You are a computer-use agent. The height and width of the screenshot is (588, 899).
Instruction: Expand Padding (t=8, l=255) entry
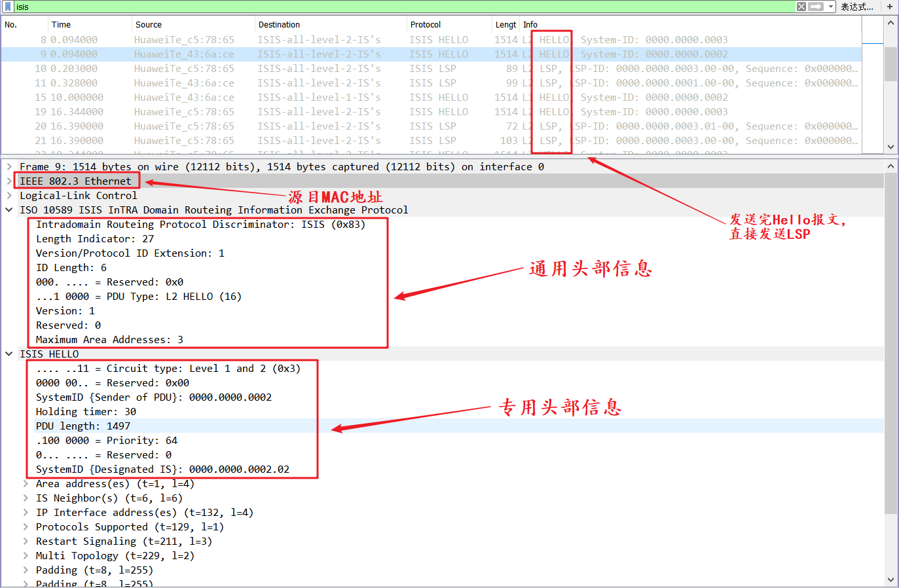(26, 570)
